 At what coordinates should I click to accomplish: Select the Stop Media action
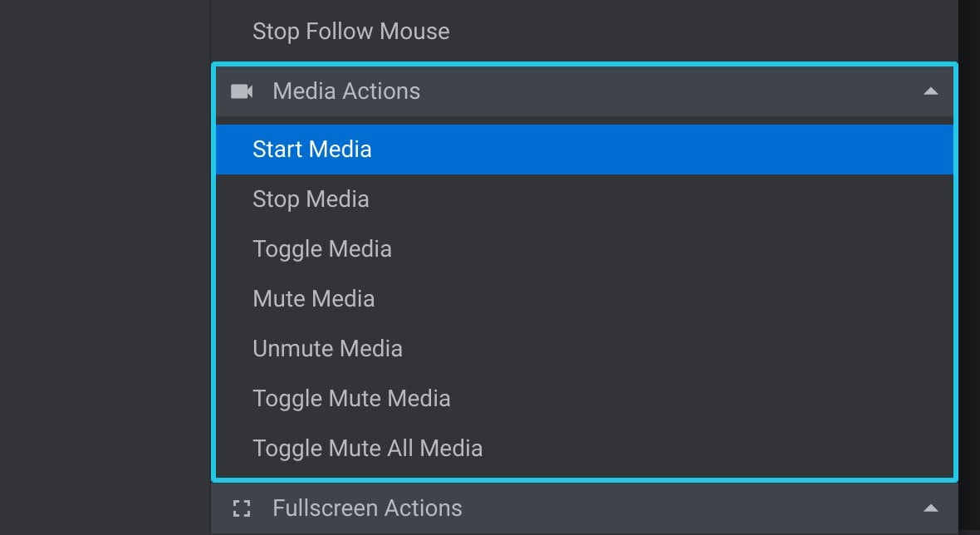311,199
